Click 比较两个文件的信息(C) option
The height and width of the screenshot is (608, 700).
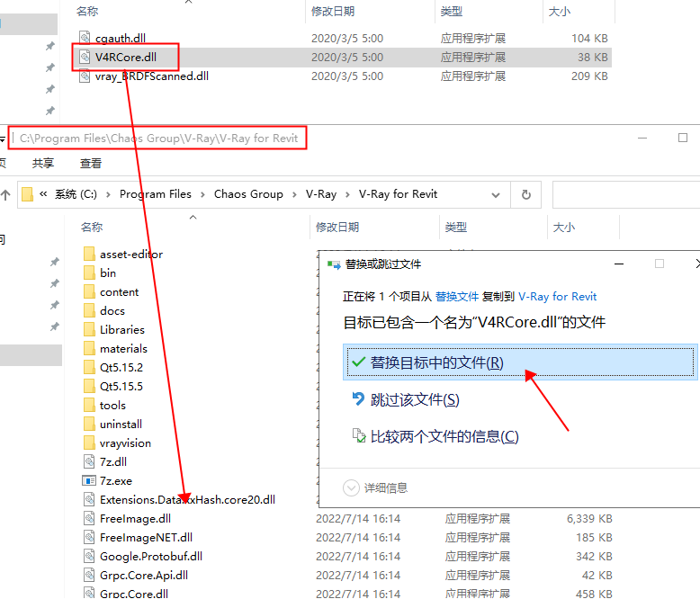coord(444,436)
